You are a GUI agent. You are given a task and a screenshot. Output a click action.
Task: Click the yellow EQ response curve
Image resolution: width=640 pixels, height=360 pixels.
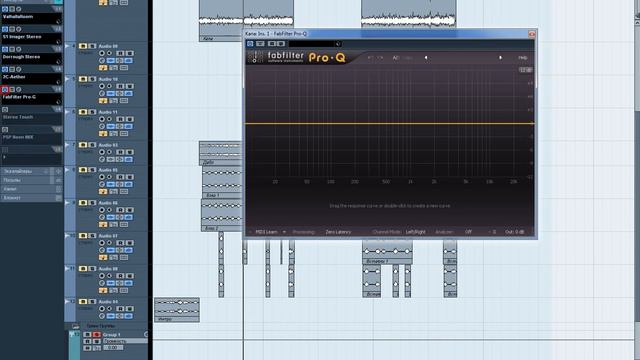point(389,123)
